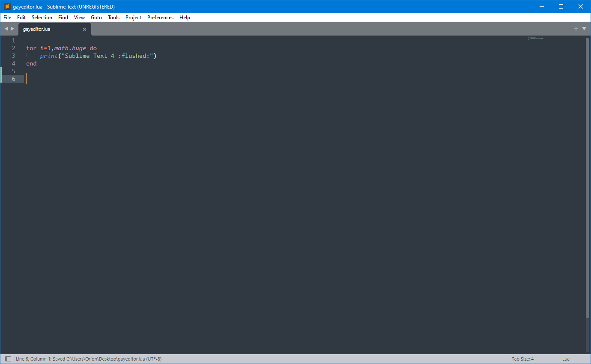
Task: Change Tab Size: 4 setting
Action: tap(522, 359)
